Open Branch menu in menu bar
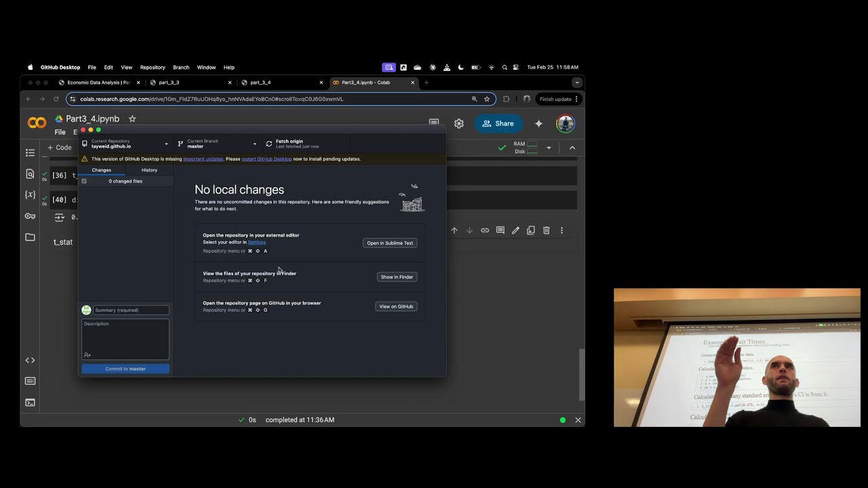The image size is (868, 488). pos(181,67)
